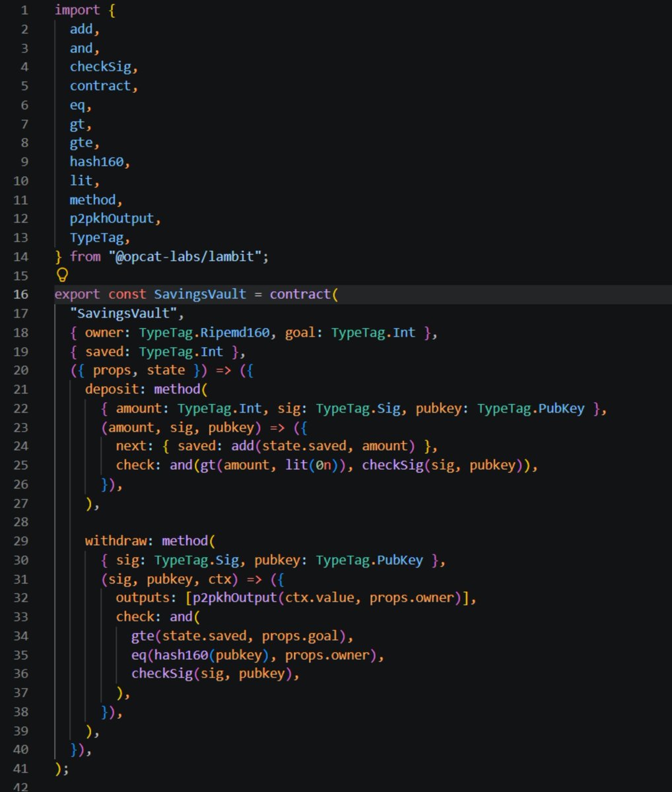Click the "deposit:" method key
The image size is (672, 792).
[116, 389]
